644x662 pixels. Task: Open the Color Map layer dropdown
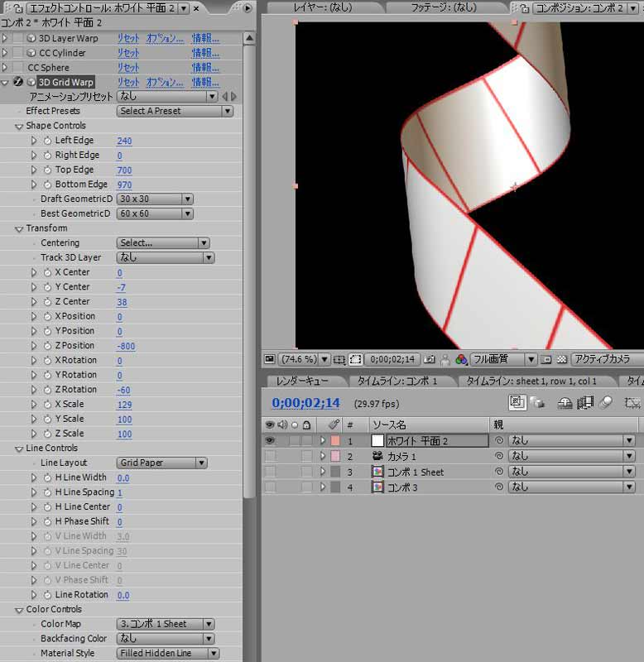point(166,624)
